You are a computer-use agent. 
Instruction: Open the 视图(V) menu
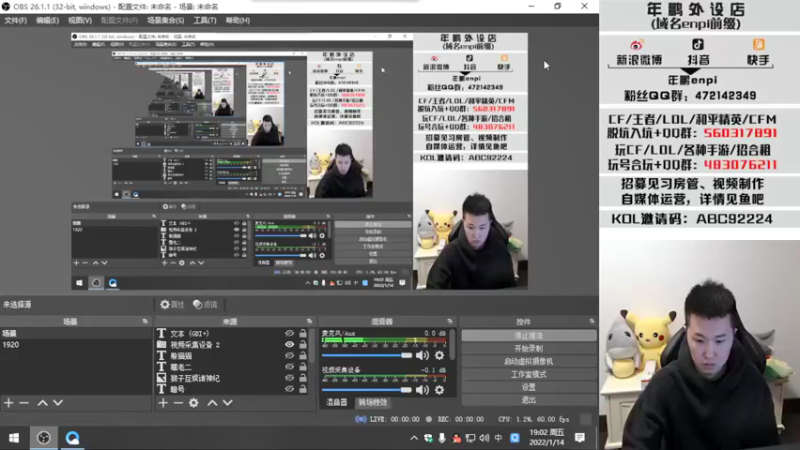[x=80, y=20]
